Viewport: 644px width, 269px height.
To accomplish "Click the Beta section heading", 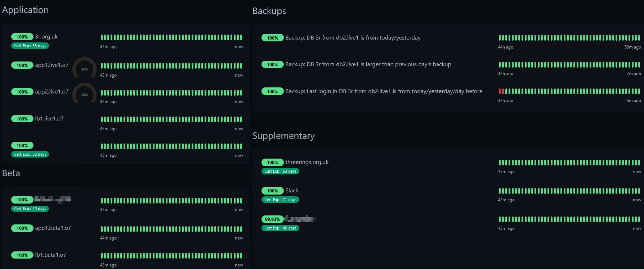I will coord(11,173).
